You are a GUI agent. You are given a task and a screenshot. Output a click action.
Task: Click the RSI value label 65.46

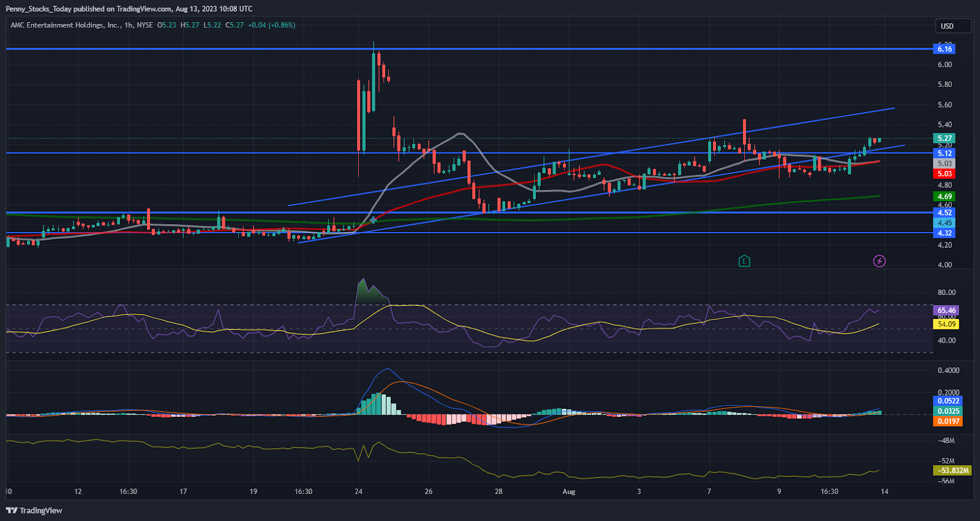tap(946, 310)
